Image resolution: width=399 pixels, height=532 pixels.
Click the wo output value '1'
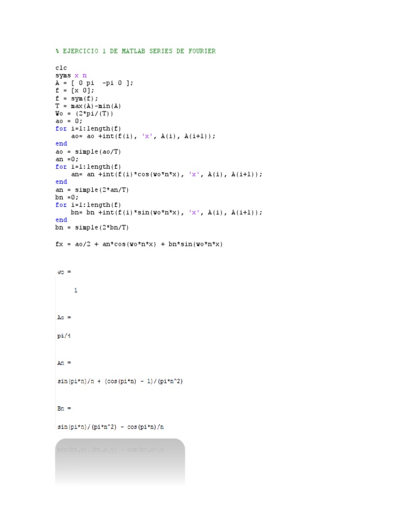[x=76, y=290]
